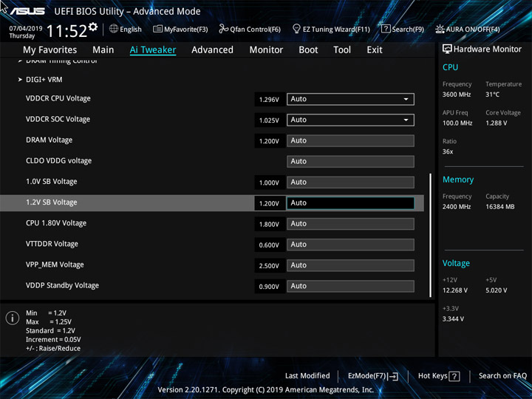Change language via English label

[x=131, y=29]
